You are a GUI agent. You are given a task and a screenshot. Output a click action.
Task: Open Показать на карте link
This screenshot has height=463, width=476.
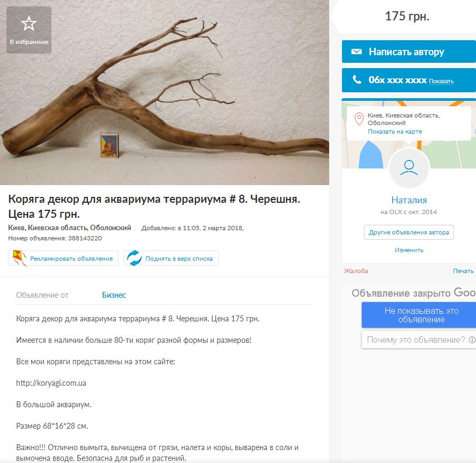pos(395,131)
